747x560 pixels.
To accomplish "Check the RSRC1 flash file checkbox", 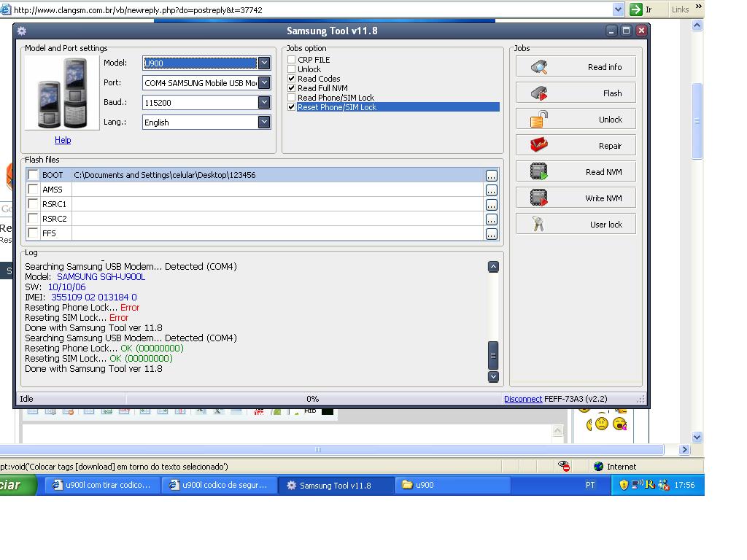I will click(x=33, y=204).
